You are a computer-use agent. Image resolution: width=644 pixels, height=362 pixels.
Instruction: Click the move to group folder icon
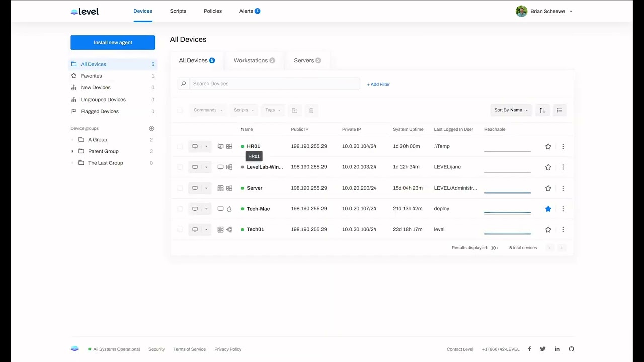click(x=295, y=110)
